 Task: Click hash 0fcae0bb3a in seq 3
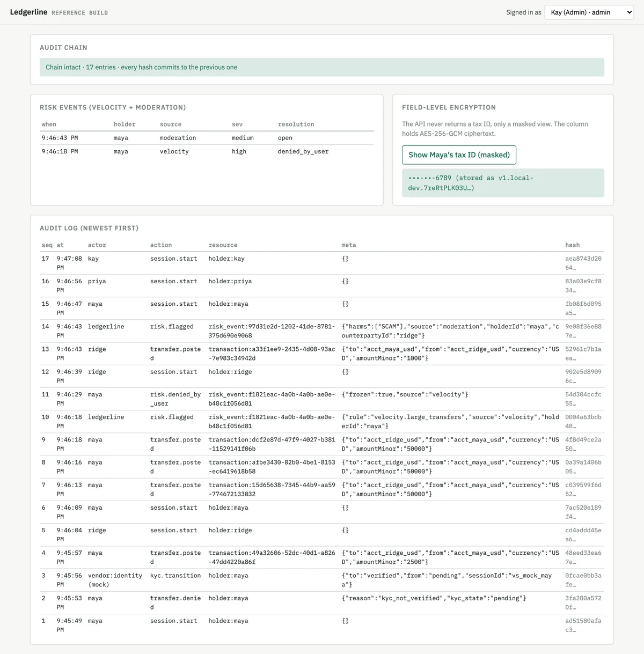click(583, 580)
